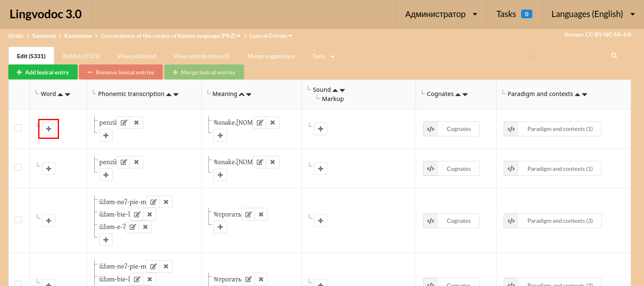The height and width of the screenshot is (286, 644).
Task: Add a new Word with the highlighted plus icon
Action: point(49,129)
